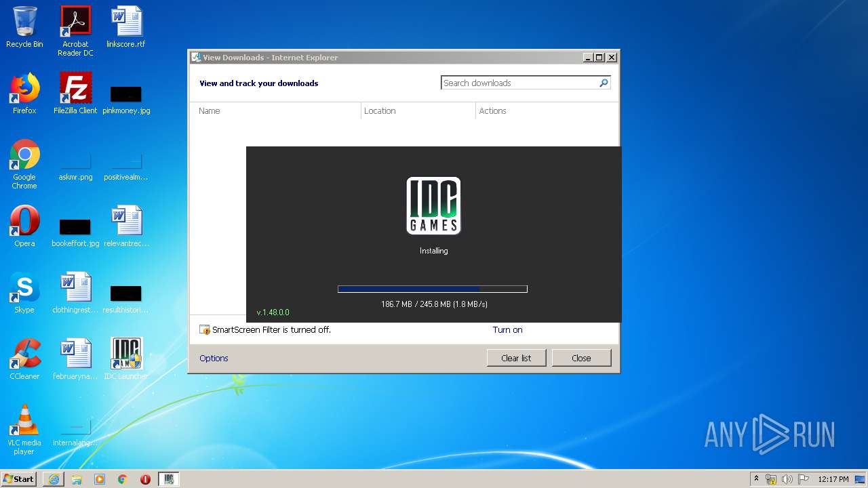Show hidden system tray icons

(x=756, y=479)
